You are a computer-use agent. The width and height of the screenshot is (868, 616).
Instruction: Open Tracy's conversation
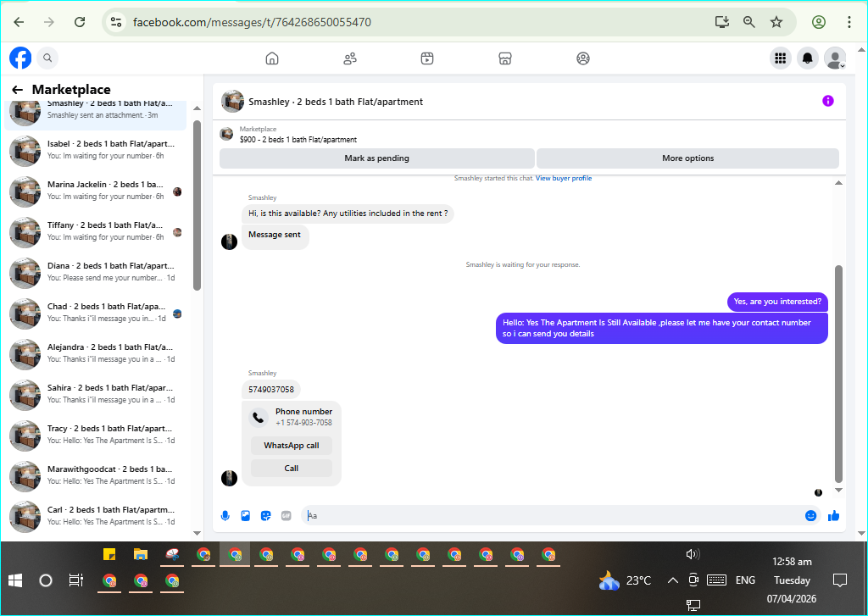click(x=95, y=435)
